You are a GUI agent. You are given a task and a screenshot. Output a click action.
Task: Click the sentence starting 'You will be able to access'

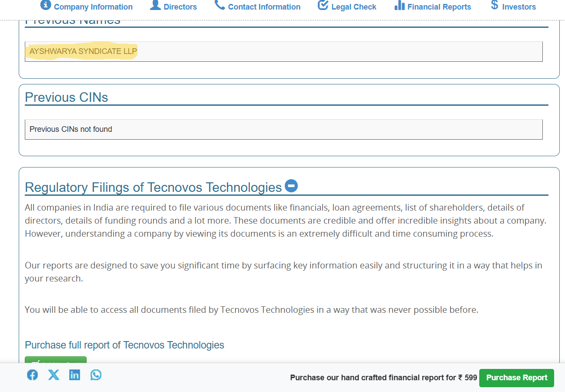point(252,310)
